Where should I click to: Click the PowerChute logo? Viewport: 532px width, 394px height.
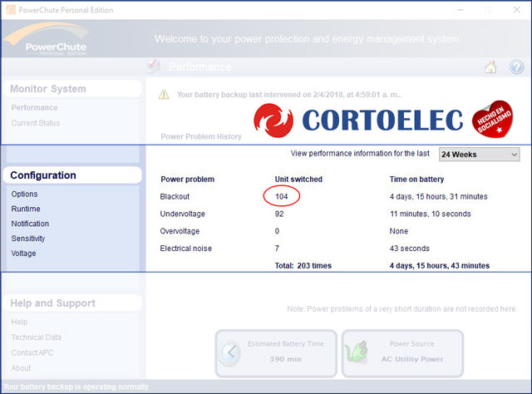pos(47,39)
